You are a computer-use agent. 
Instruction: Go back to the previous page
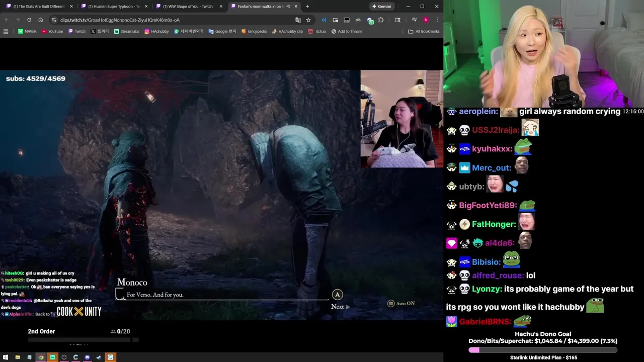click(x=7, y=20)
